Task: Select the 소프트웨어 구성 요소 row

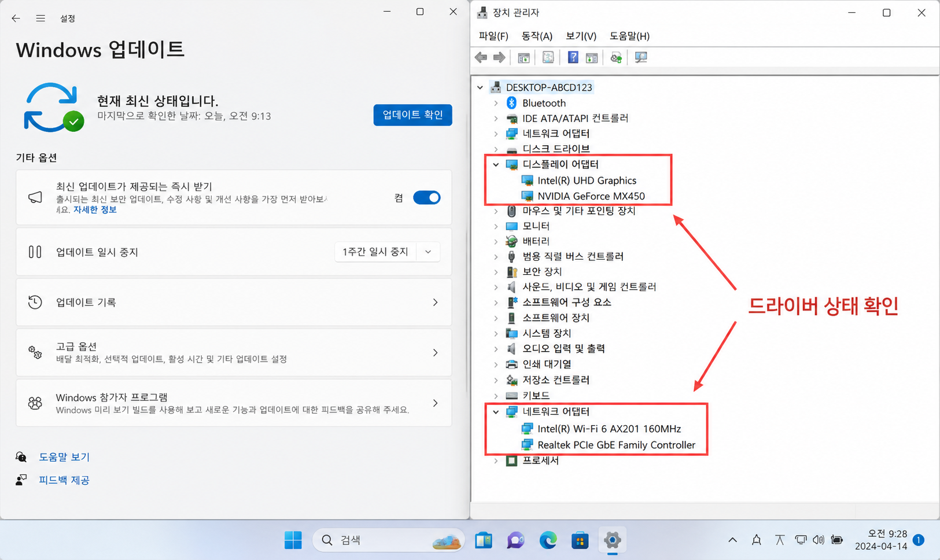Action: click(x=566, y=303)
